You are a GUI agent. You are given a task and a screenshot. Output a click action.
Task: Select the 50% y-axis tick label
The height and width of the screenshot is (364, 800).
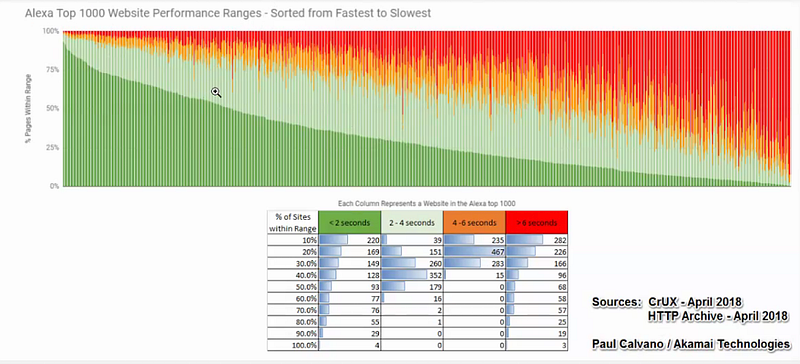click(x=53, y=109)
